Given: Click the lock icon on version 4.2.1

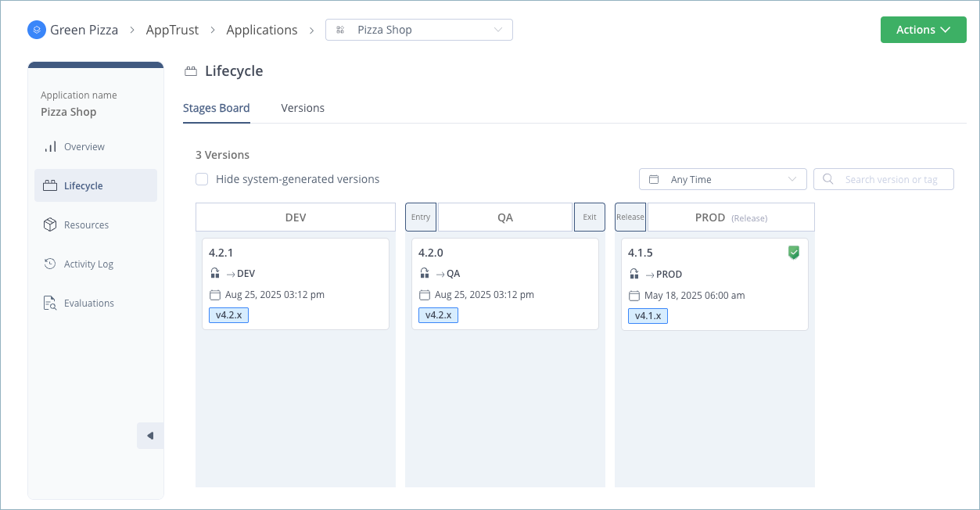Looking at the screenshot, I should click(x=215, y=274).
